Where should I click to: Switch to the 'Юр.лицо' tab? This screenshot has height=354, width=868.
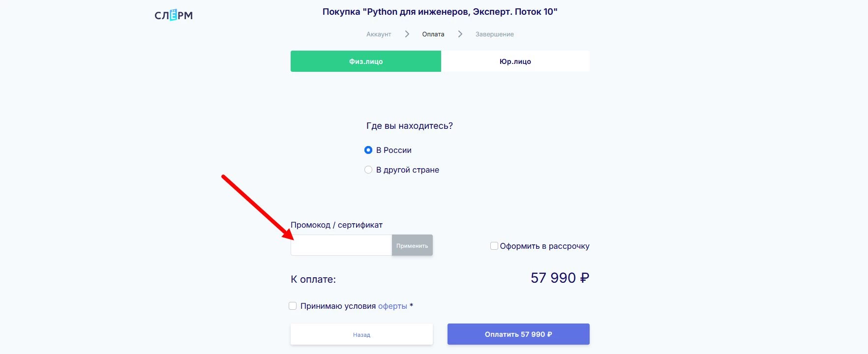514,61
